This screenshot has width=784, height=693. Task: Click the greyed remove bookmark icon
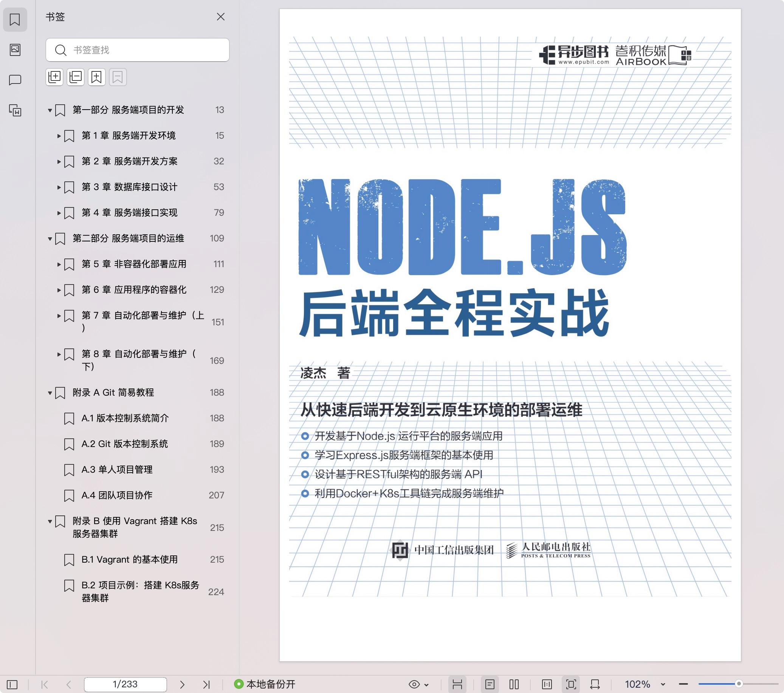[x=118, y=77]
